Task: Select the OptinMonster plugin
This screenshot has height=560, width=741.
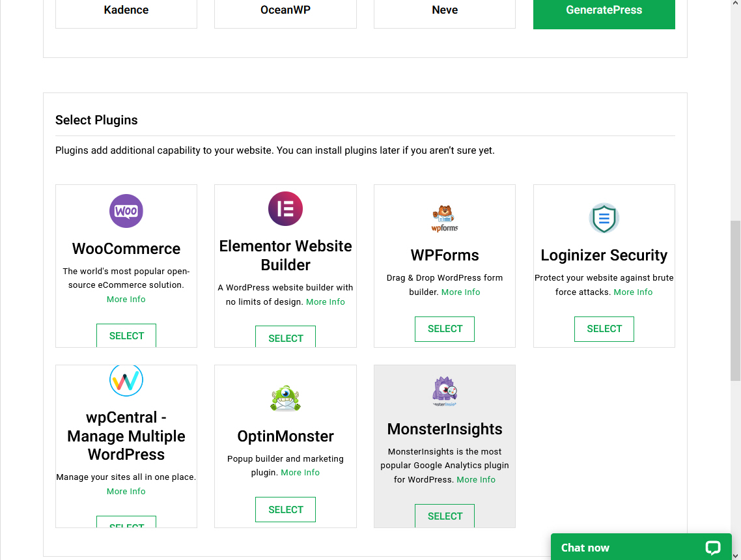Action: pos(285,509)
